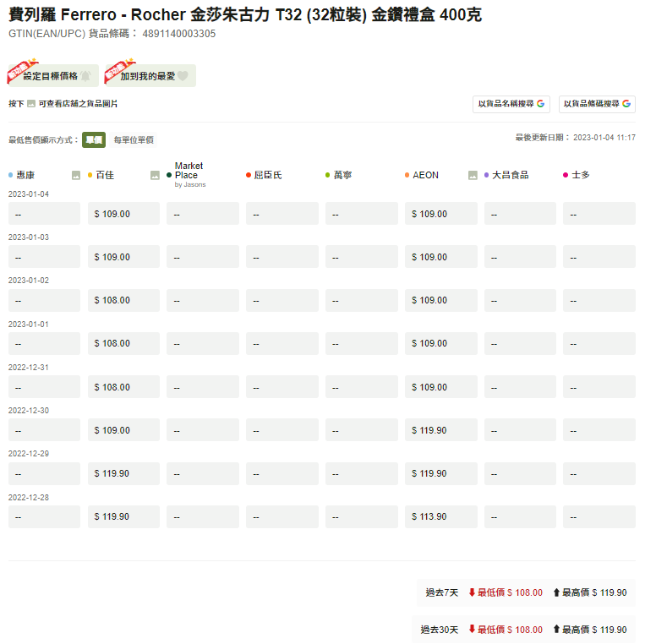
Task: Click the 成功價 ribbon badge on 設定目標價格
Action: 22,70
